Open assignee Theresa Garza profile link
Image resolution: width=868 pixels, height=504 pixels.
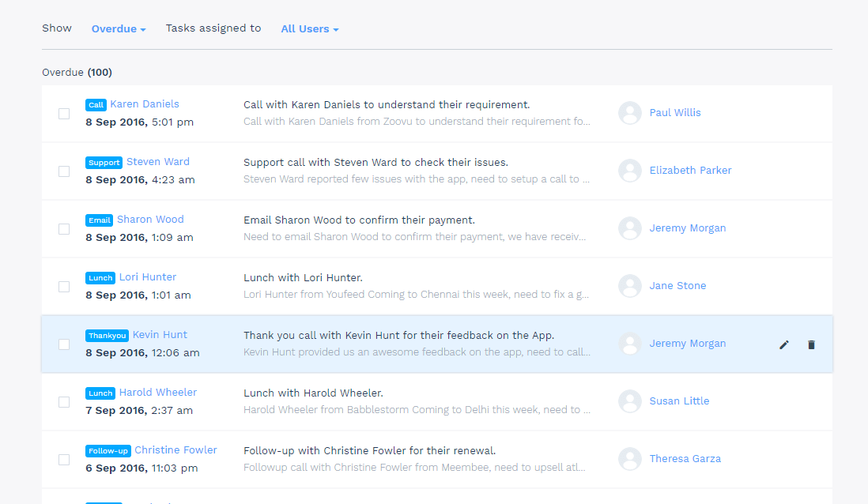685,459
